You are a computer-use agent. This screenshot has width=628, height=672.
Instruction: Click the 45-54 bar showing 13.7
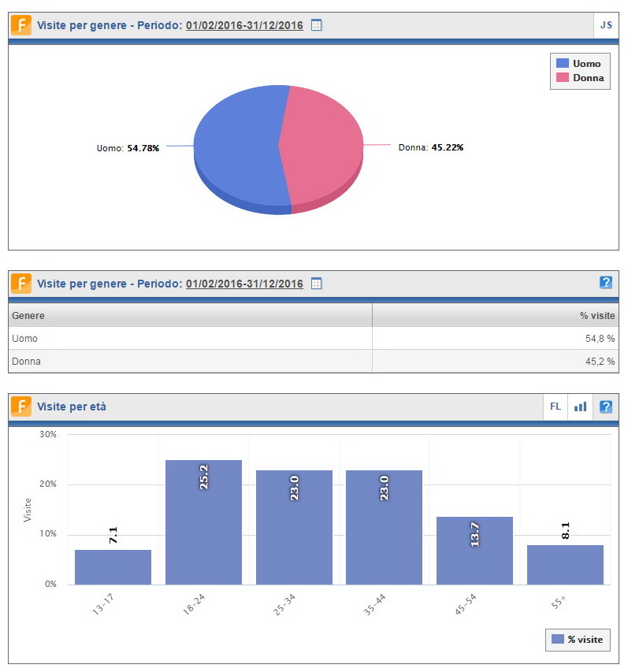click(474, 551)
